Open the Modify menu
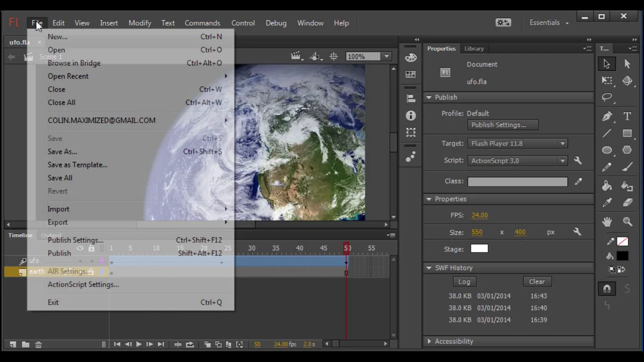This screenshot has width=644, height=362. pos(139,23)
